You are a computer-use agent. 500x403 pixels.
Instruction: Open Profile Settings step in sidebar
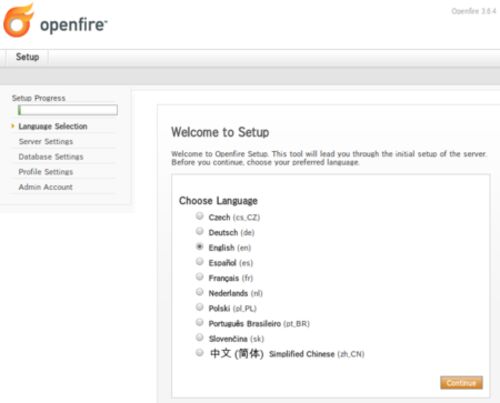click(x=46, y=172)
